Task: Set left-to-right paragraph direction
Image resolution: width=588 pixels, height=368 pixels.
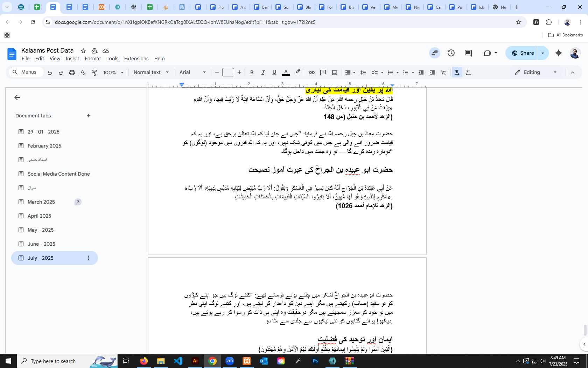Action: 457,72
